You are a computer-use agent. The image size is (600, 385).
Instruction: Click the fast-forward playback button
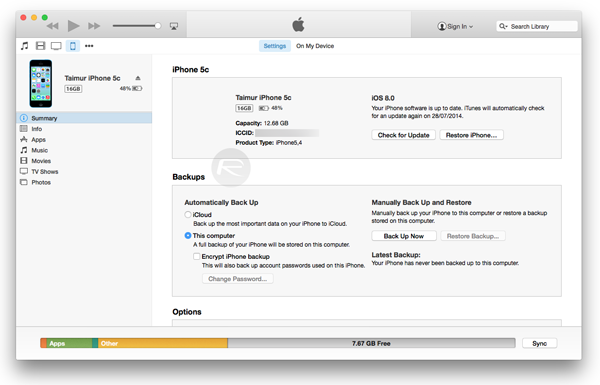coord(94,26)
